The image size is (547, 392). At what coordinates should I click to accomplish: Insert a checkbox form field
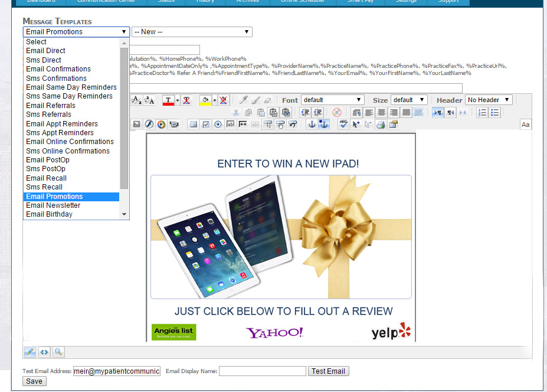(x=206, y=124)
